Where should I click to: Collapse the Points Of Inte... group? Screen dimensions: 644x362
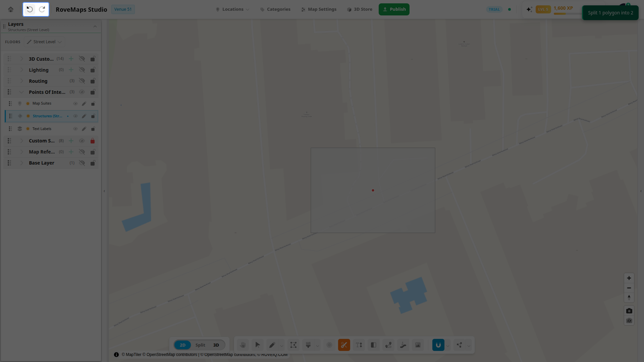[21, 92]
